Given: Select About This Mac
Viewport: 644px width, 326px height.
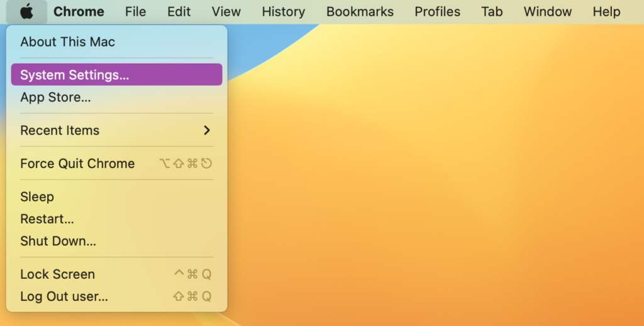Looking at the screenshot, I should pyautogui.click(x=68, y=42).
